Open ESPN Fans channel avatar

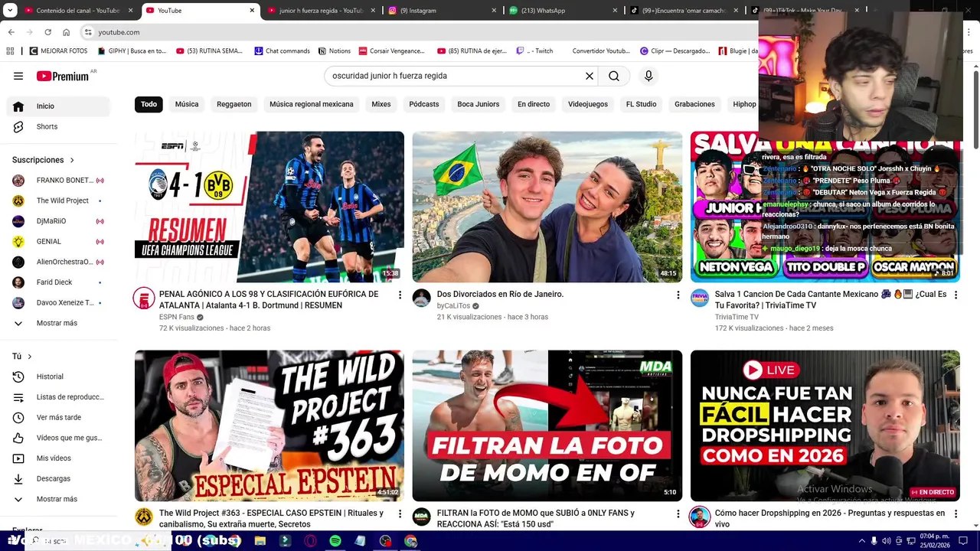click(x=144, y=298)
